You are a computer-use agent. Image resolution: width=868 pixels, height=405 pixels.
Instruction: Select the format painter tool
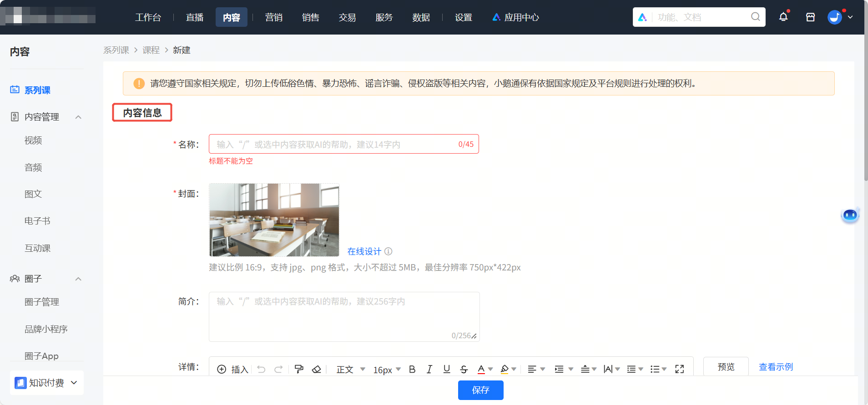299,369
